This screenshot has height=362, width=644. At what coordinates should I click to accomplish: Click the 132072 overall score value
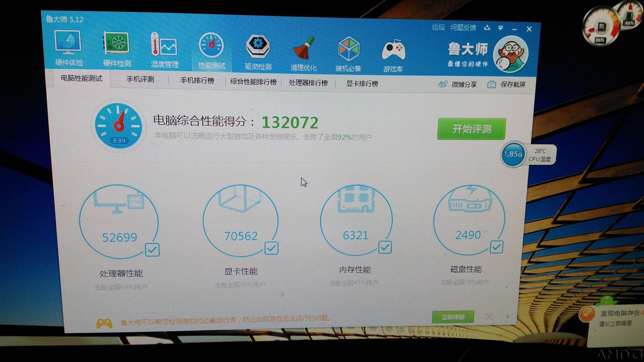pyautogui.click(x=290, y=123)
